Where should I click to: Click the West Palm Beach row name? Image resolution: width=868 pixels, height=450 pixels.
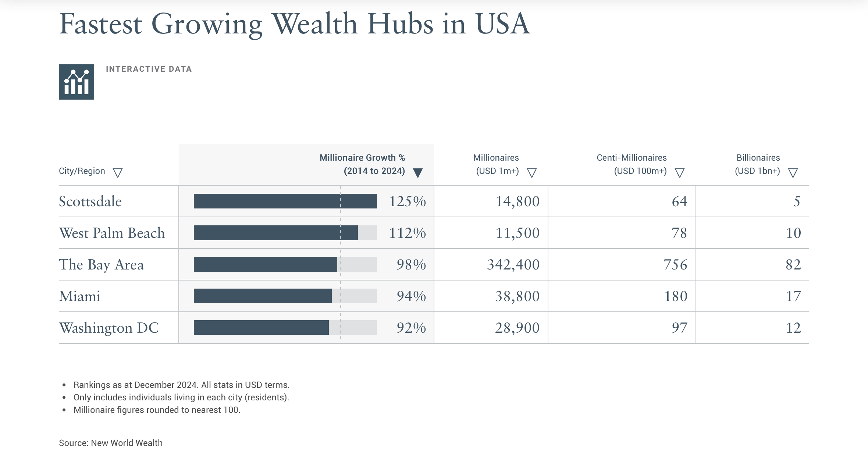(112, 233)
